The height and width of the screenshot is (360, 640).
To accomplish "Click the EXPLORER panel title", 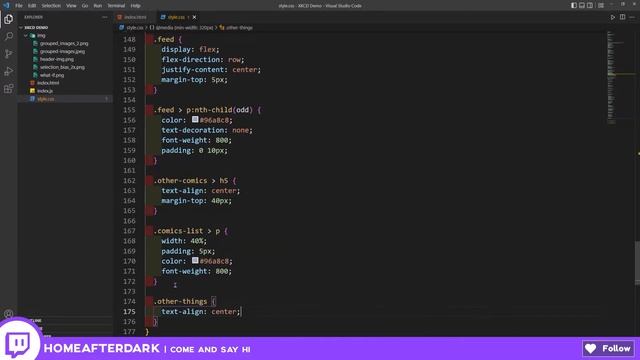I will tap(33, 17).
